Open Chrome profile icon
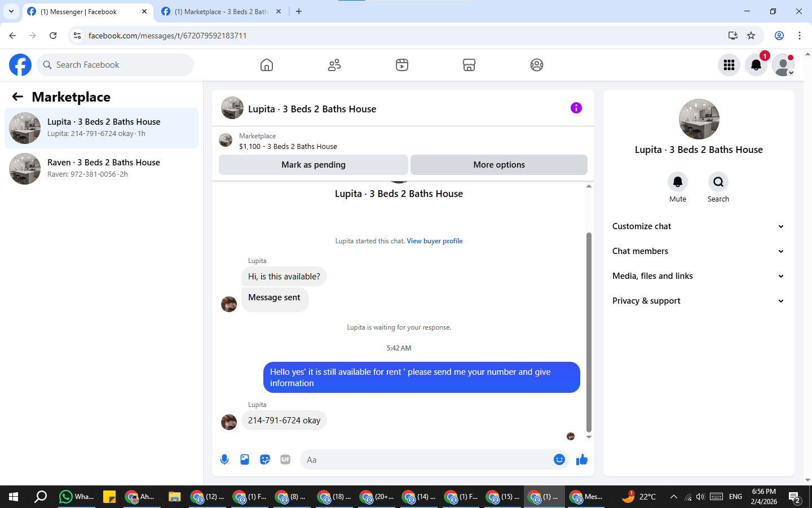The width and height of the screenshot is (812, 508). click(x=779, y=36)
